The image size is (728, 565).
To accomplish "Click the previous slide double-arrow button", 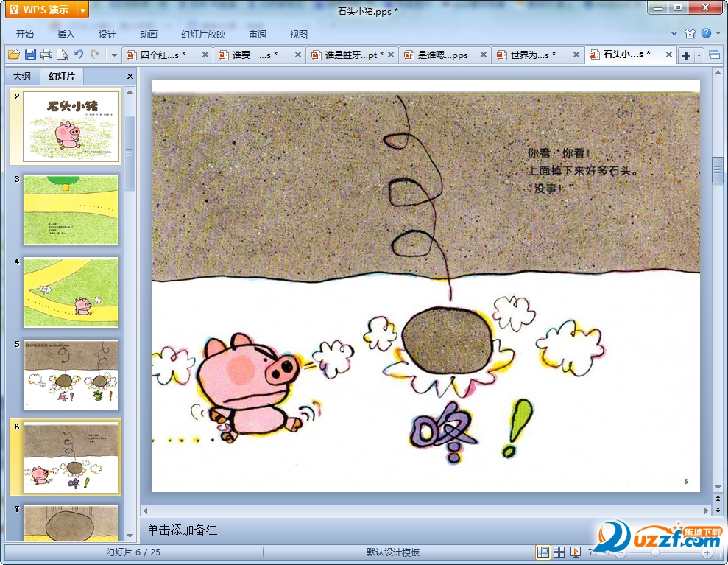I will point(718,499).
